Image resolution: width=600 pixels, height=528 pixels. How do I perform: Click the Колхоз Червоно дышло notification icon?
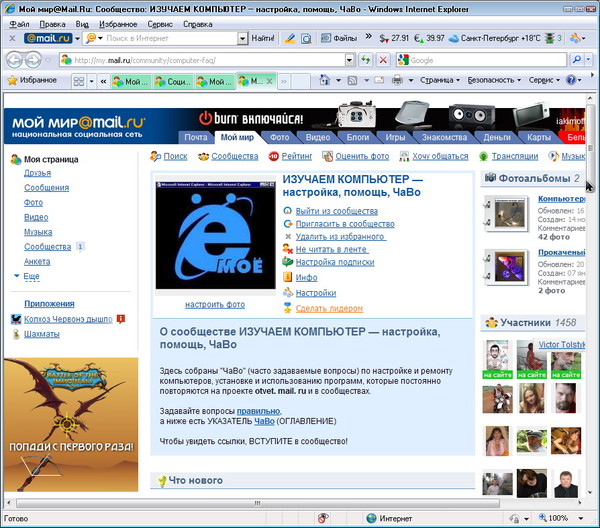[x=121, y=319]
